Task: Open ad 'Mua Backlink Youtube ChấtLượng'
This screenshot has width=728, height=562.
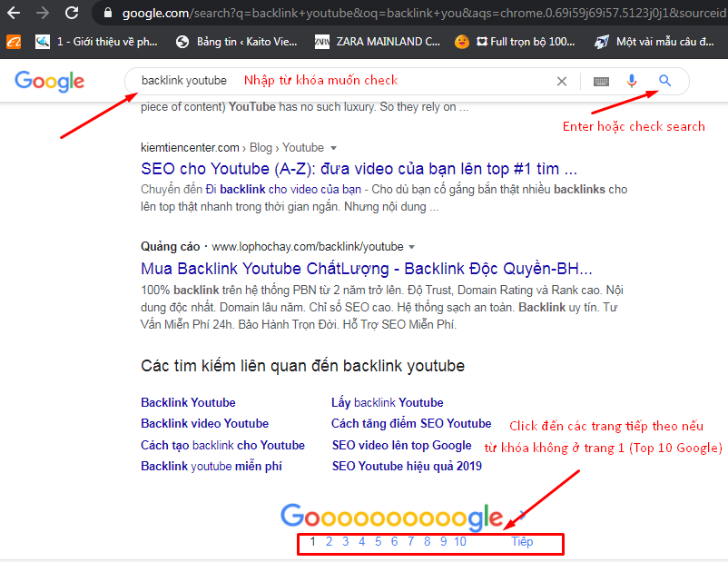Action: [367, 269]
